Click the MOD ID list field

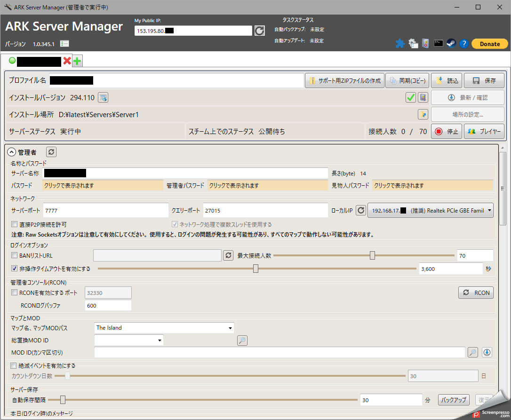pyautogui.click(x=279, y=352)
